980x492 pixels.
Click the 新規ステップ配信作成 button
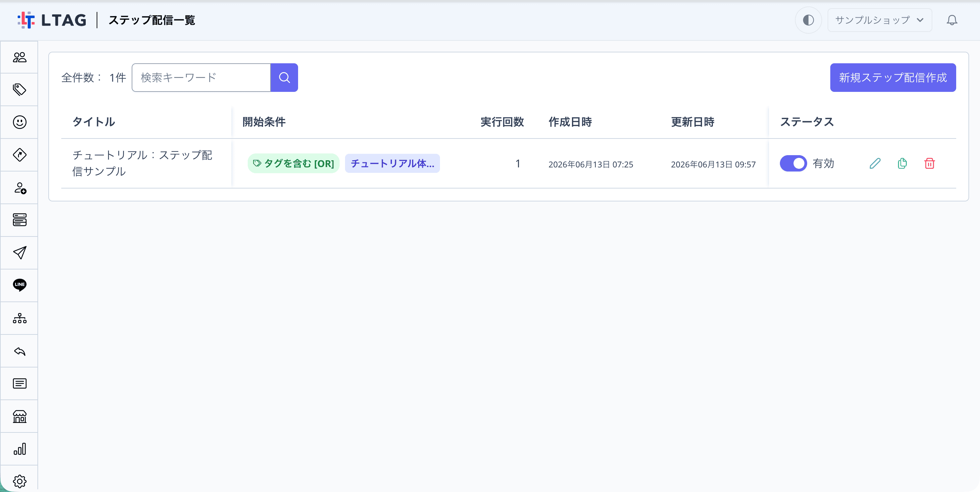point(893,78)
